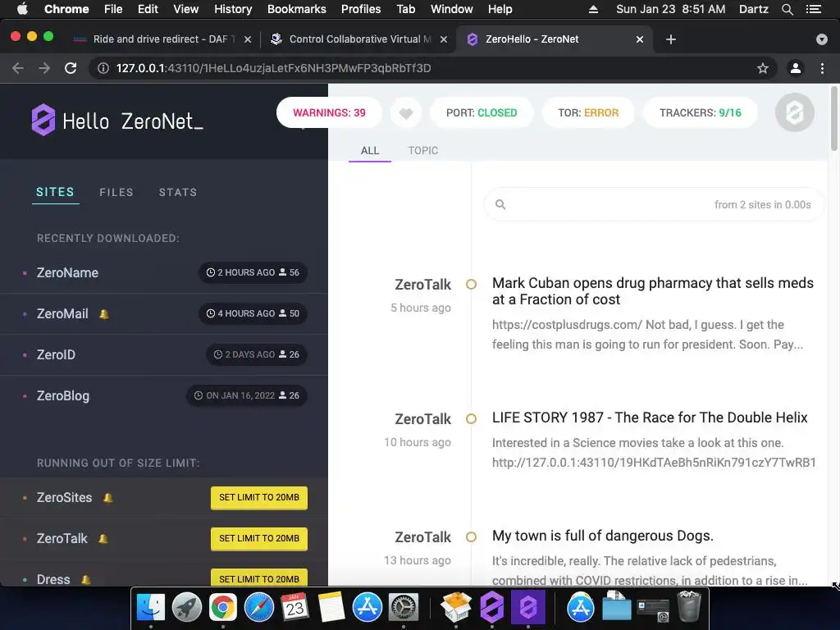Open Spotlight search in menu bar
Image resolution: width=840 pixels, height=630 pixels.
(787, 9)
